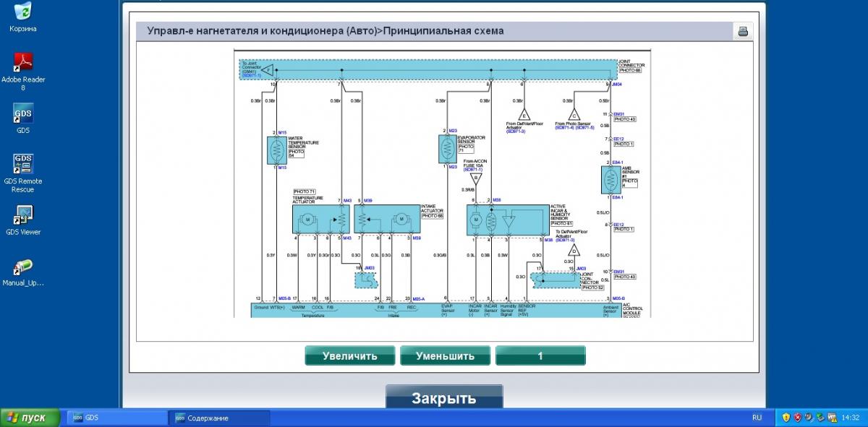Follow the SD971-5 photo sensor link
Image resolution: width=868 pixels, height=427 pixels.
click(584, 127)
